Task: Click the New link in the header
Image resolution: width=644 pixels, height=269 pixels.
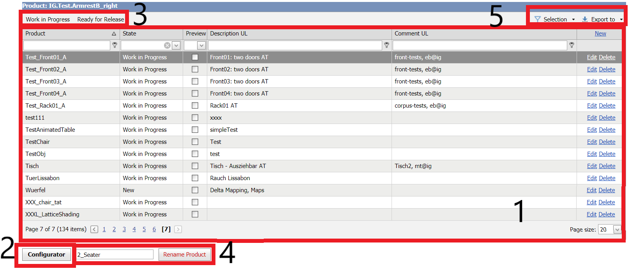Action: [x=600, y=34]
